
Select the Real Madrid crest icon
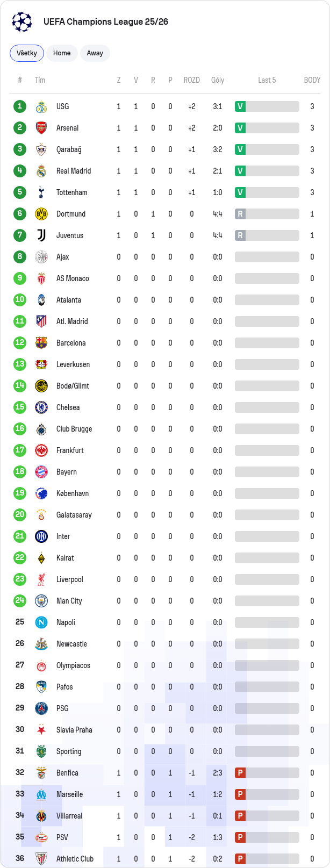pos(41,171)
